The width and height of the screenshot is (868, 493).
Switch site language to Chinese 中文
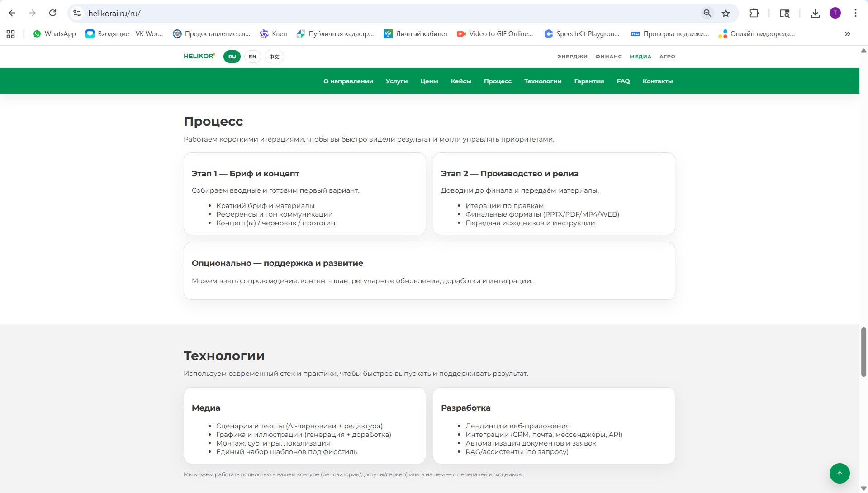(274, 57)
